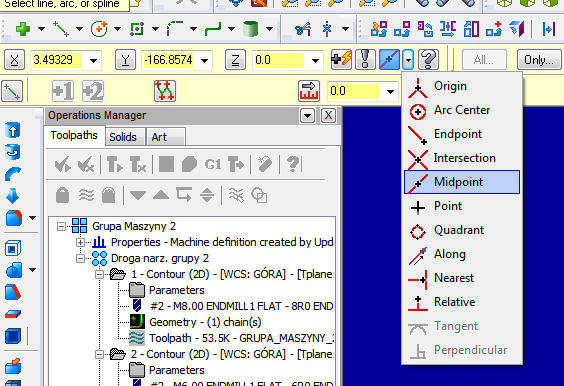Click the green plus create point icon

[23, 29]
